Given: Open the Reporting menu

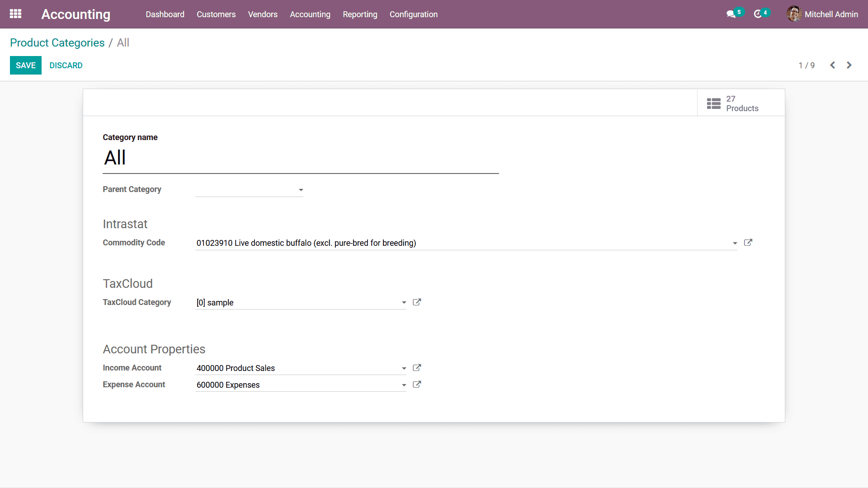Looking at the screenshot, I should pos(360,14).
